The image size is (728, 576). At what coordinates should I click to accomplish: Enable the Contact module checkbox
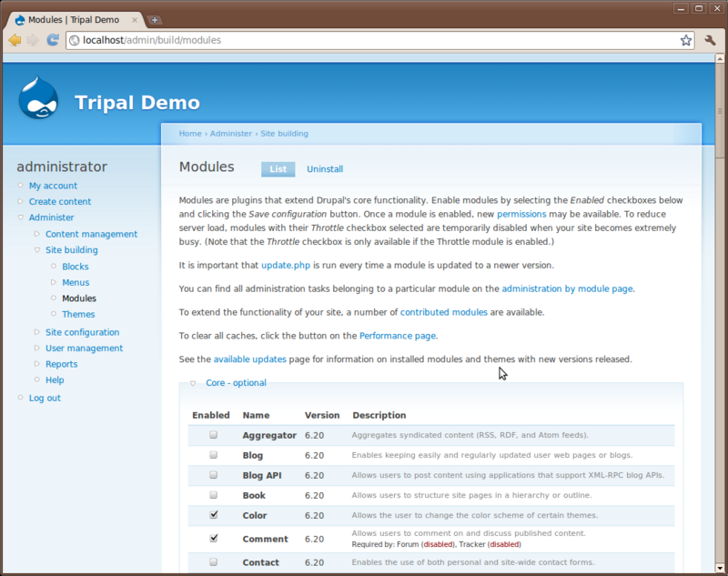coord(213,562)
